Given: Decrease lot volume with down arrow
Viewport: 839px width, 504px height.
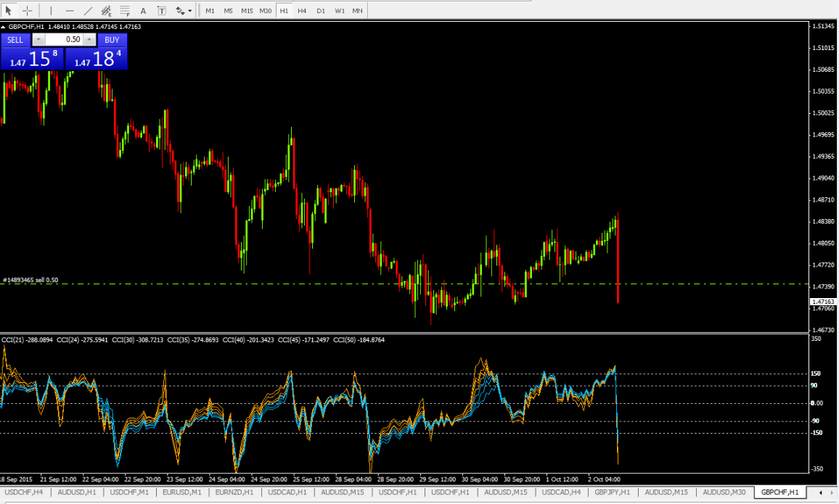Looking at the screenshot, I should [x=38, y=40].
